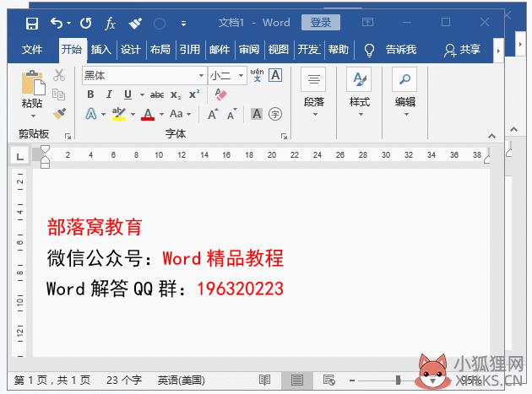Click the Cut scissors icon

coord(59,75)
